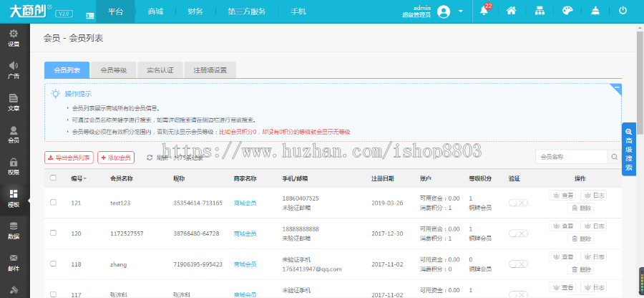Tick the select-all checkbox in table header
Image resolution: width=644 pixels, height=298 pixels.
point(53,178)
